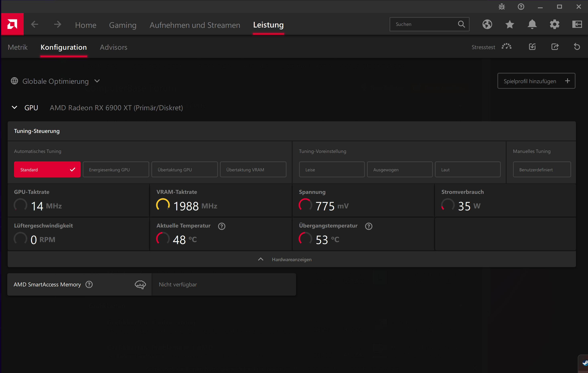Open the bug report tool icon
The width and height of the screenshot is (588, 373).
[502, 7]
